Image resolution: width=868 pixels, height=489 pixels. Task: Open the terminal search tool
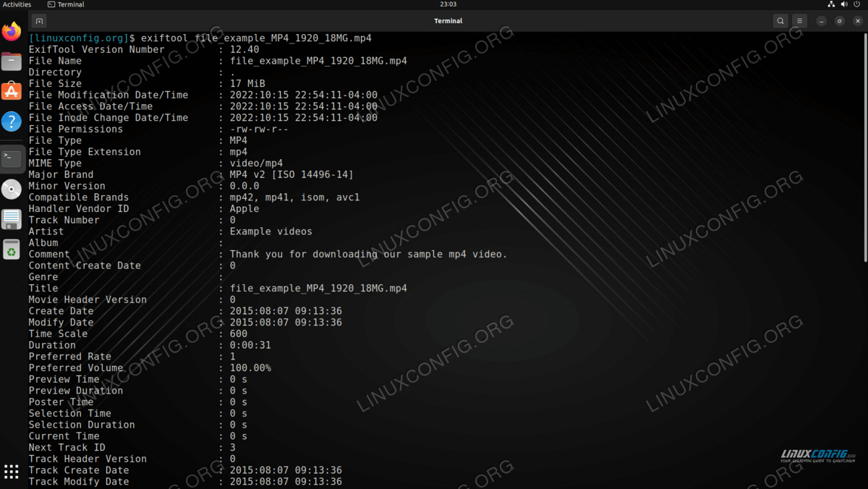(780, 21)
